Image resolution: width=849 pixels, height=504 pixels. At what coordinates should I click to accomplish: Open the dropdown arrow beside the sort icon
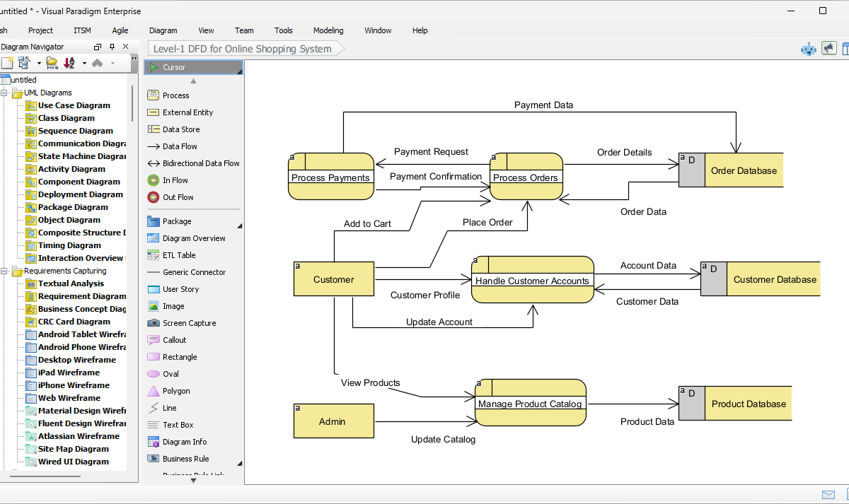tap(84, 63)
